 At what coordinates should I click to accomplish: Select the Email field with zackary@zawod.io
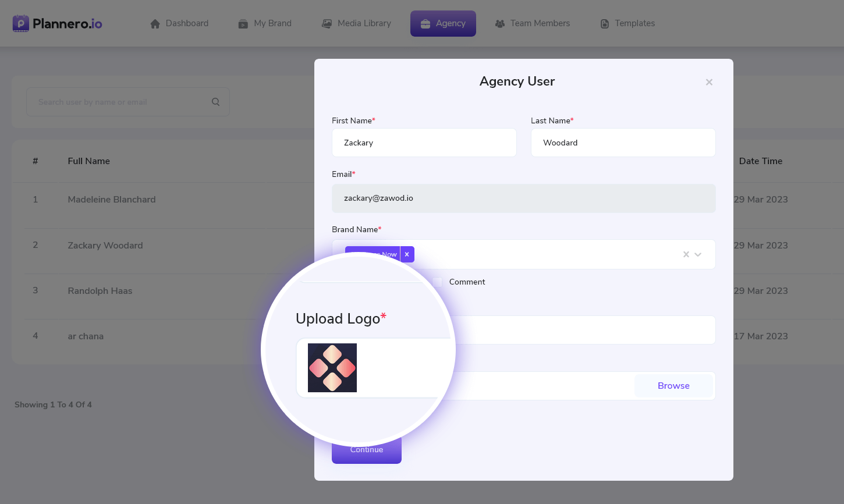523,198
